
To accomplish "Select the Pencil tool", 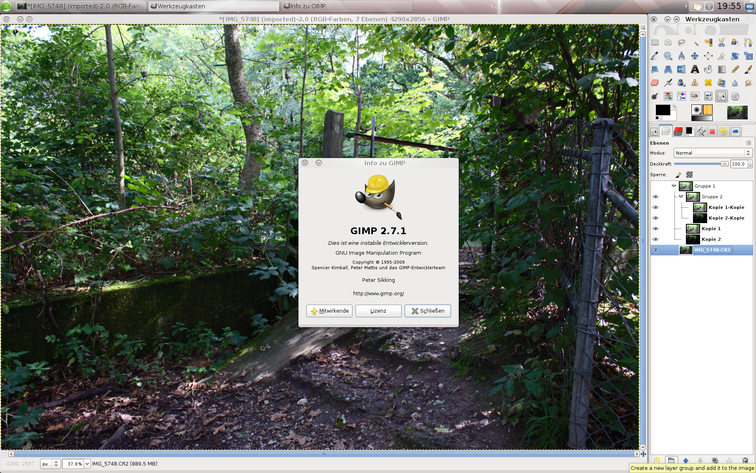I will (x=734, y=69).
